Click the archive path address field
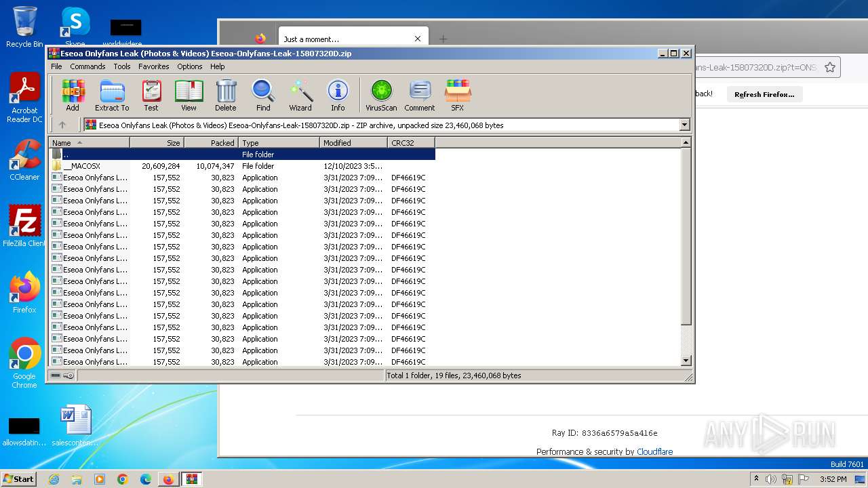 point(381,125)
